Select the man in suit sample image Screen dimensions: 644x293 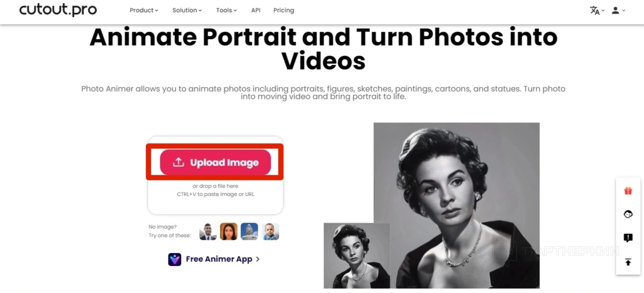pos(208,232)
